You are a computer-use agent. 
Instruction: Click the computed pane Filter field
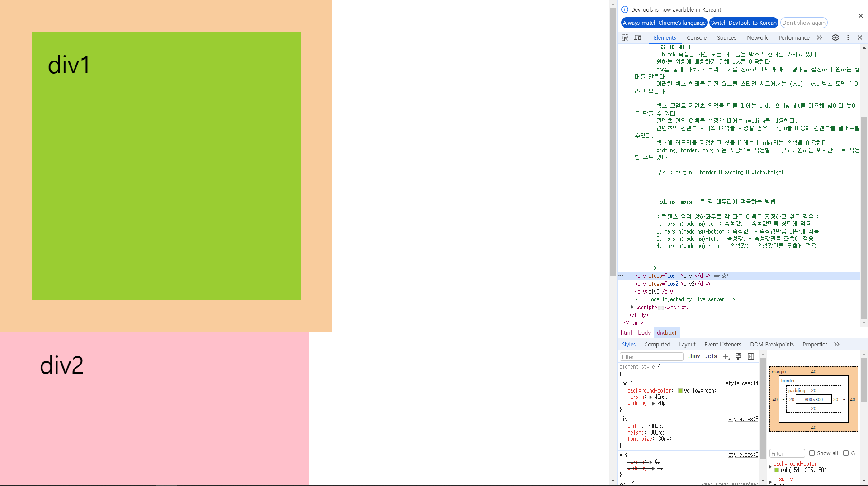point(787,453)
